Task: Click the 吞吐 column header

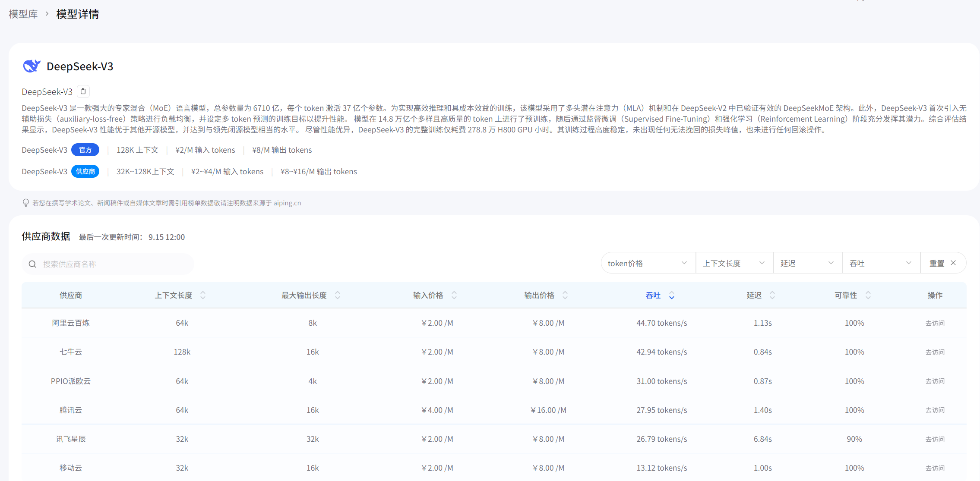Action: point(653,295)
